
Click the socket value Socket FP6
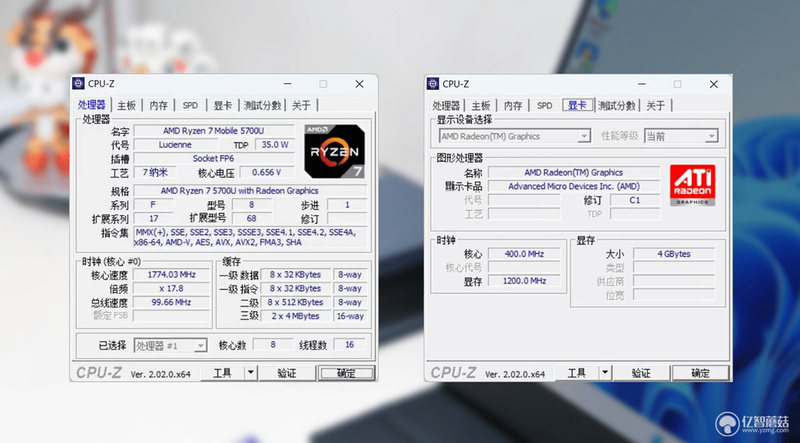tap(214, 158)
